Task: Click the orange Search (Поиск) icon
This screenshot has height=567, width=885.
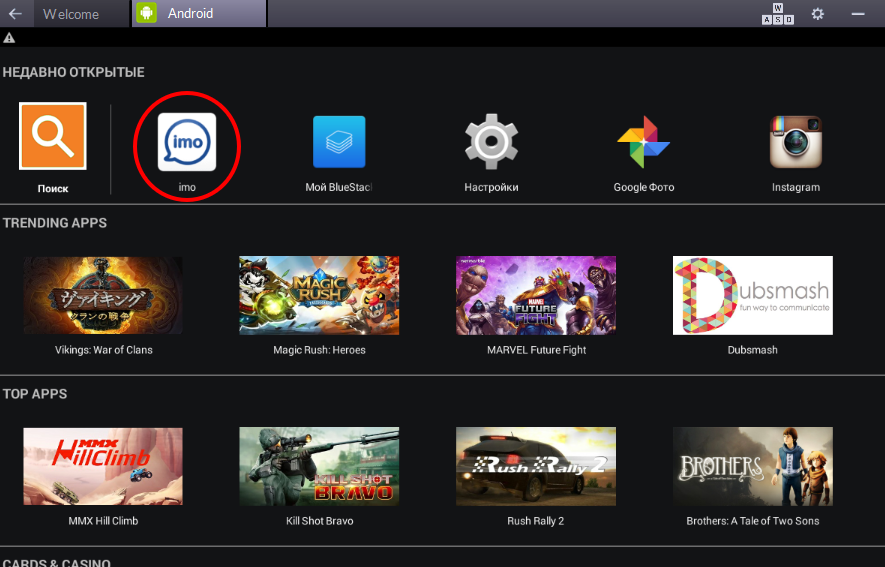Action: [53, 137]
